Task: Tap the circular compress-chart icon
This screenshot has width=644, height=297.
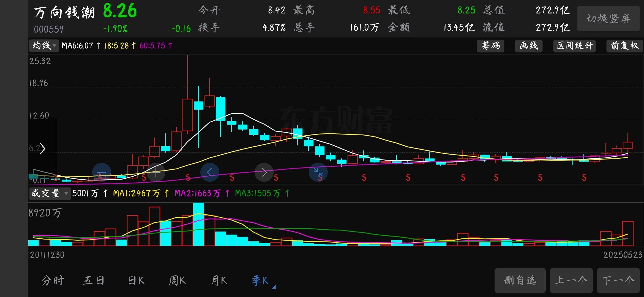Action: tap(318, 172)
